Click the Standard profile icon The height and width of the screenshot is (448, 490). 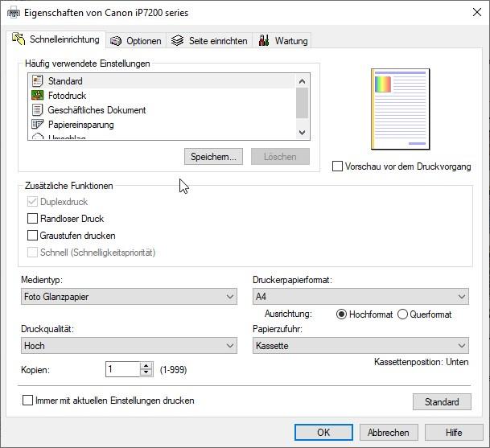coord(38,81)
